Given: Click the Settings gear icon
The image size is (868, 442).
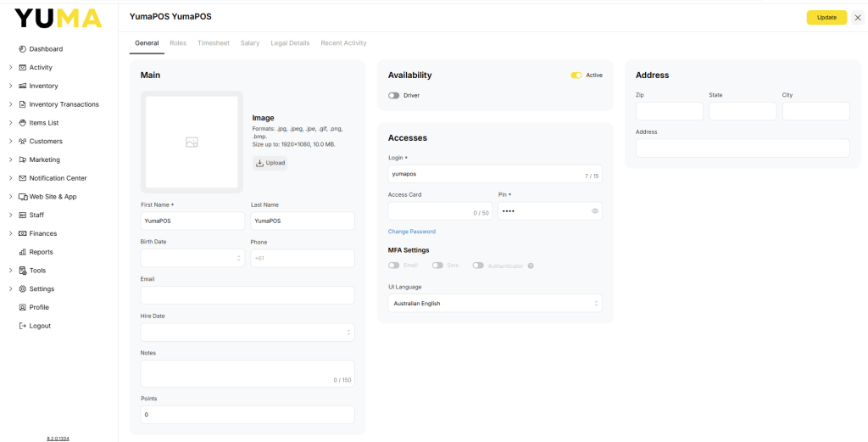Looking at the screenshot, I should pyautogui.click(x=23, y=288).
